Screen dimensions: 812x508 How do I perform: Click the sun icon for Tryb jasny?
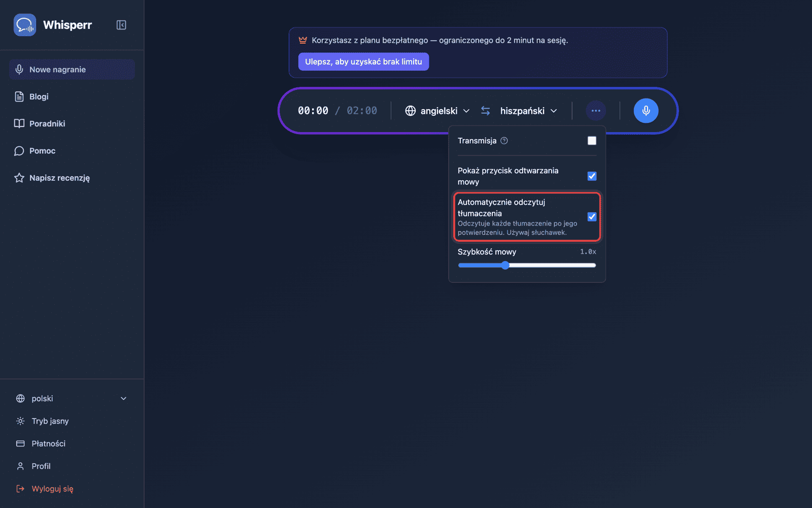coord(20,421)
